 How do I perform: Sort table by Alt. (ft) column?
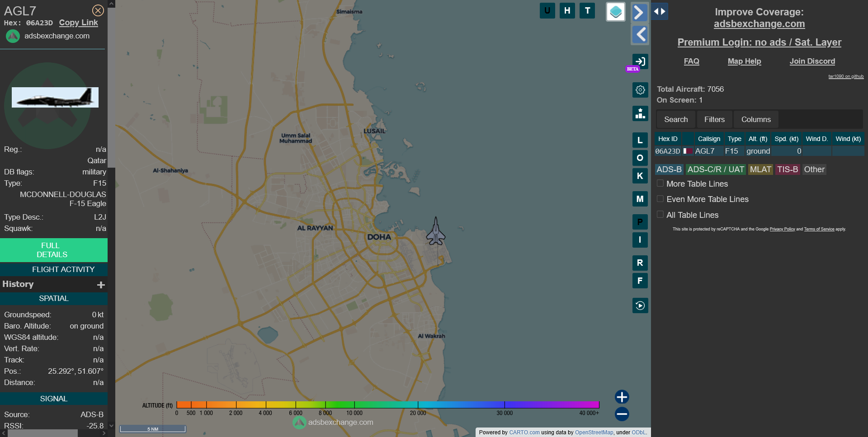(x=758, y=139)
